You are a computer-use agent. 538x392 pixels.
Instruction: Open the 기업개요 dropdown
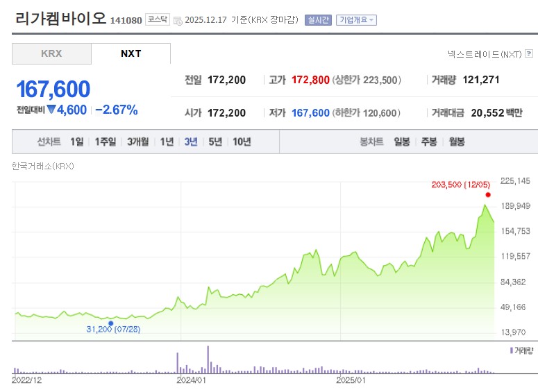point(356,20)
